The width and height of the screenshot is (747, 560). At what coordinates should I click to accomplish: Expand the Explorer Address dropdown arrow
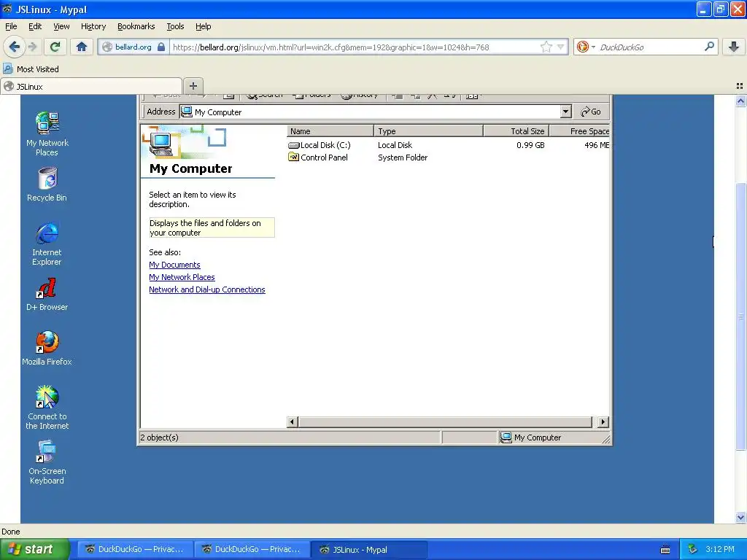click(565, 112)
